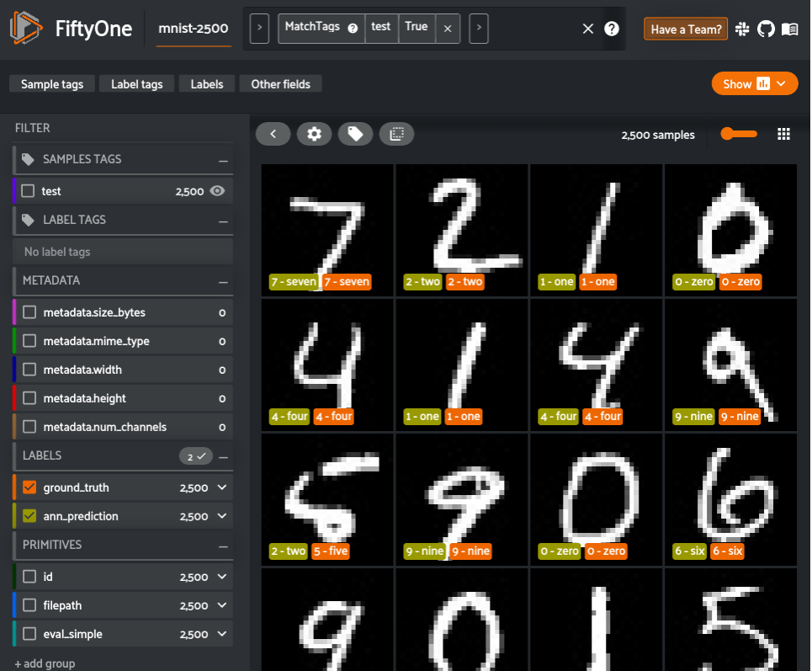Toggle visibility of the test sample tag
812x671 pixels.
coord(217,190)
